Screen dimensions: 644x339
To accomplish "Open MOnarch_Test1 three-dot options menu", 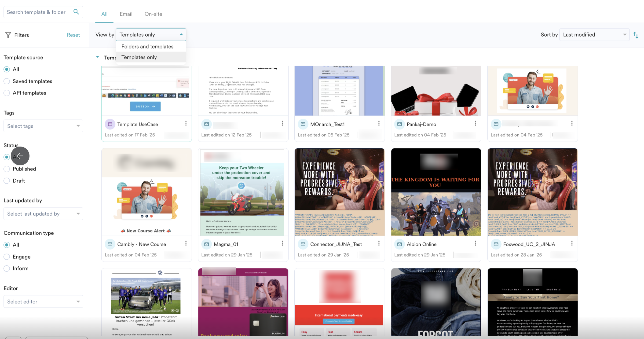I will click(379, 123).
